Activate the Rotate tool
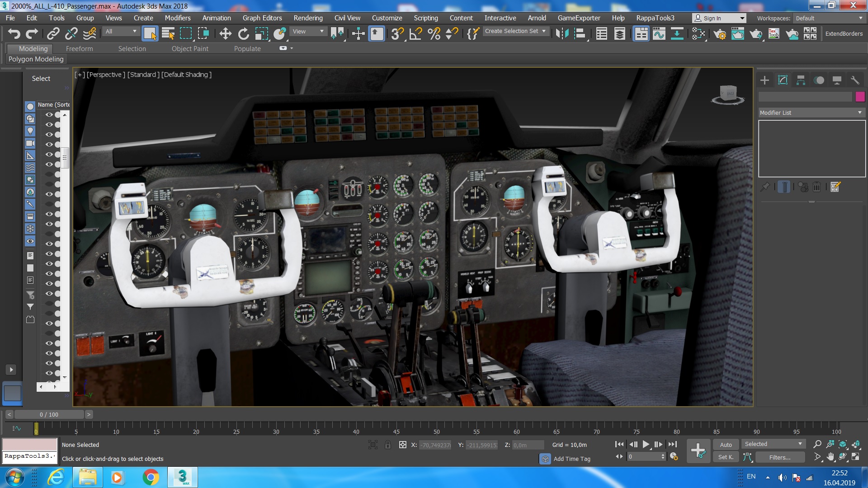Screen dimensions: 868x488 [243, 34]
